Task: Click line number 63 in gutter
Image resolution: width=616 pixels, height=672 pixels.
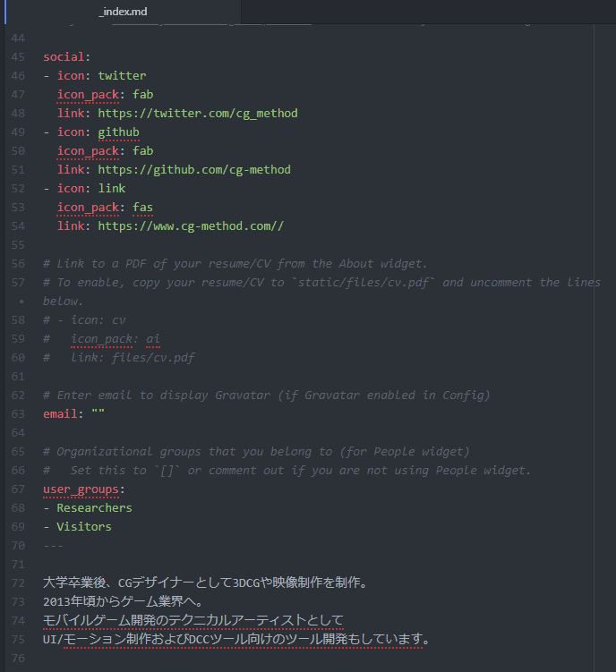Action: tap(18, 414)
